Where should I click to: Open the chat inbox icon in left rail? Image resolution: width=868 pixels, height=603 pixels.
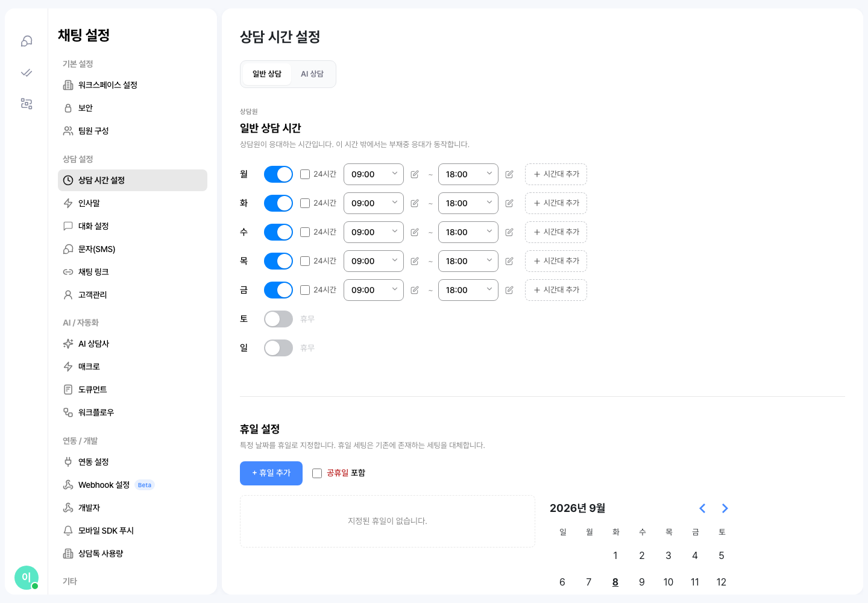pyautogui.click(x=27, y=41)
